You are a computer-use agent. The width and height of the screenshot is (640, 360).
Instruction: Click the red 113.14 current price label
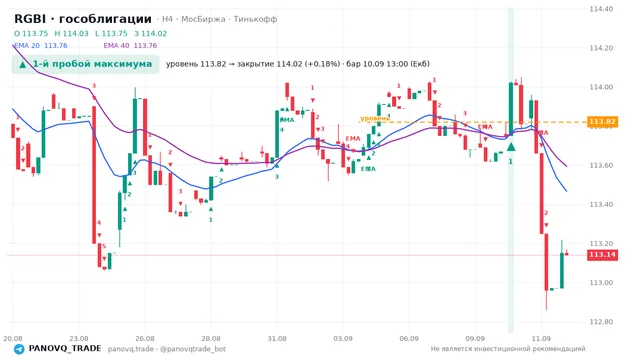click(602, 255)
